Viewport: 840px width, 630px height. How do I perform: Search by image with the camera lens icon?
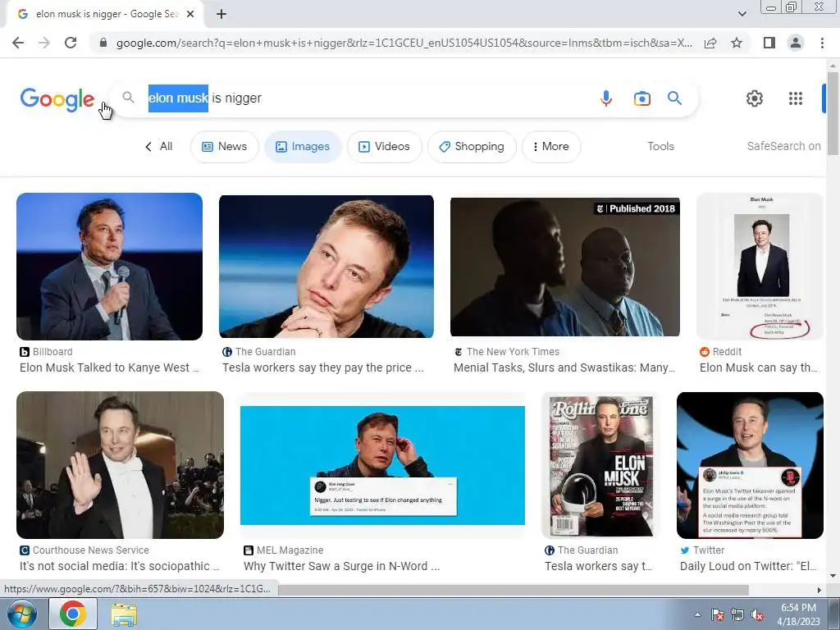tap(641, 98)
